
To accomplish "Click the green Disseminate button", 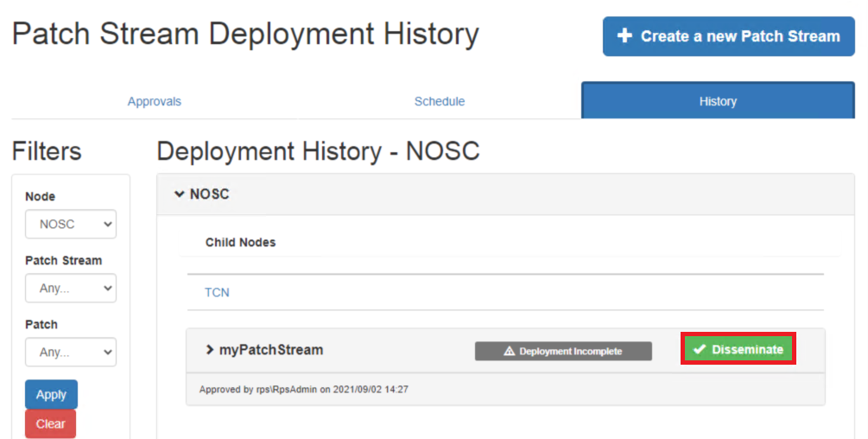I will 738,349.
